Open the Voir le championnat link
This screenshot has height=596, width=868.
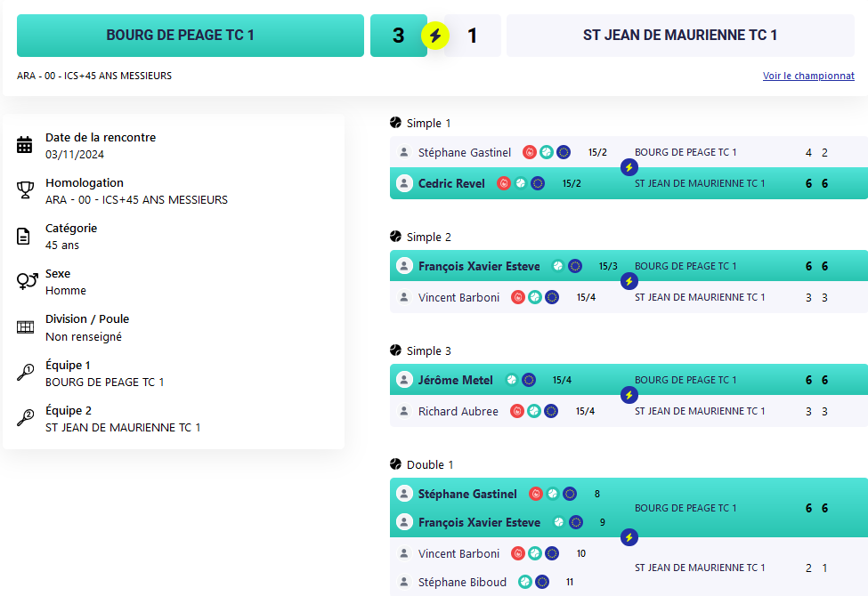(x=808, y=76)
